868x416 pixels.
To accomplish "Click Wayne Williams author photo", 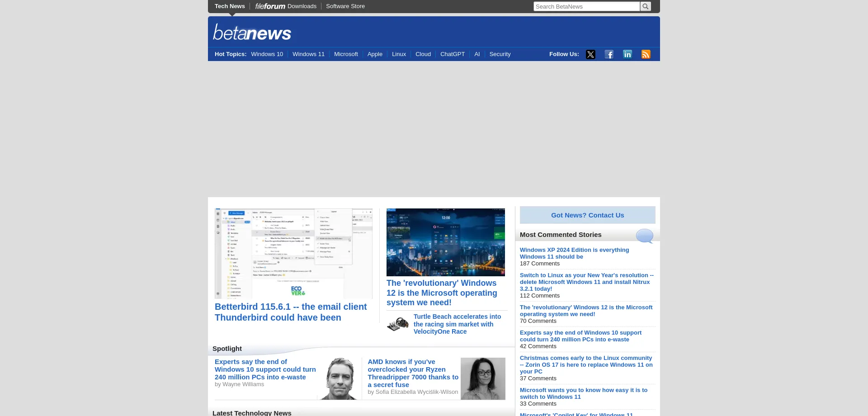I will point(340,379).
